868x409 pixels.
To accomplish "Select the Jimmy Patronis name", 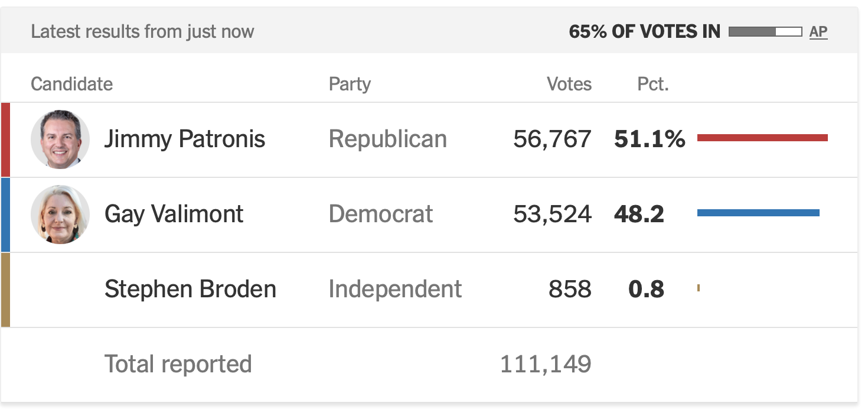I will [185, 139].
